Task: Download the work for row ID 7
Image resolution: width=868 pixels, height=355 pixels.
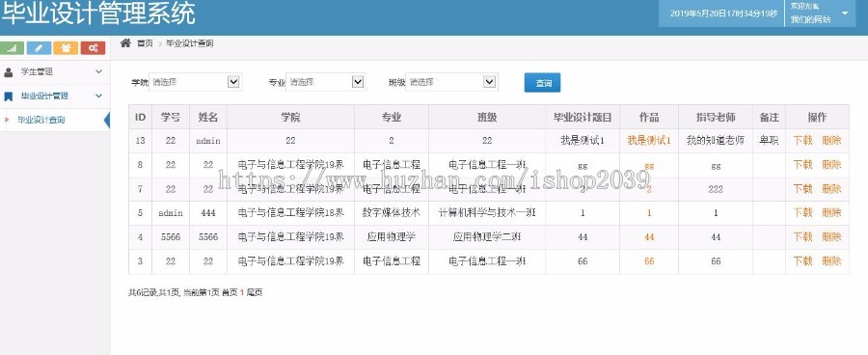Action: click(x=802, y=189)
